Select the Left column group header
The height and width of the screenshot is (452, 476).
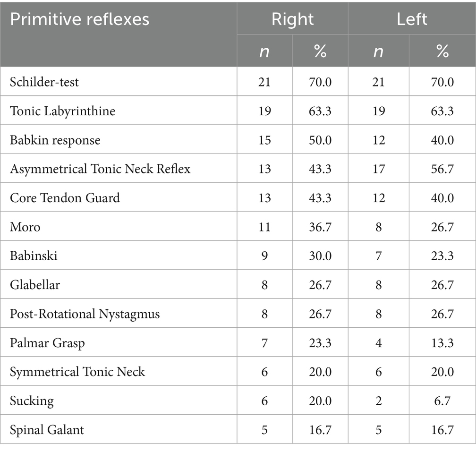click(412, 19)
